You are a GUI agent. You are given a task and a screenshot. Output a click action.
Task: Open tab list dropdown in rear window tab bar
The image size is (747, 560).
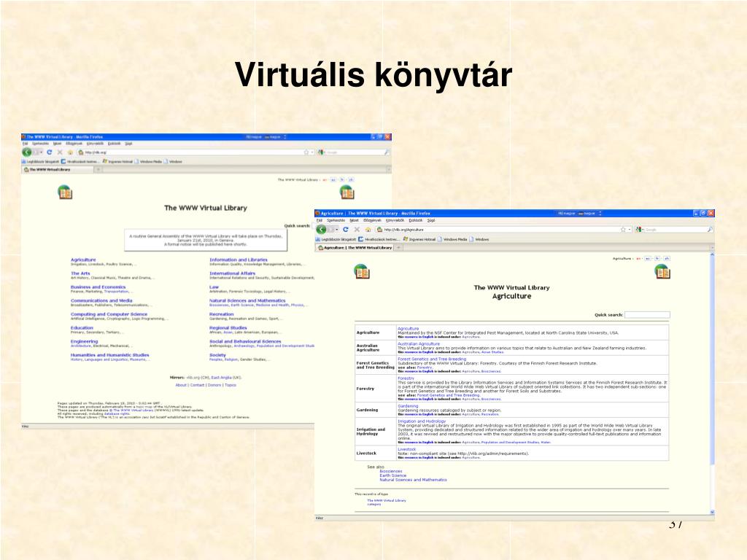pyautogui.click(x=389, y=169)
